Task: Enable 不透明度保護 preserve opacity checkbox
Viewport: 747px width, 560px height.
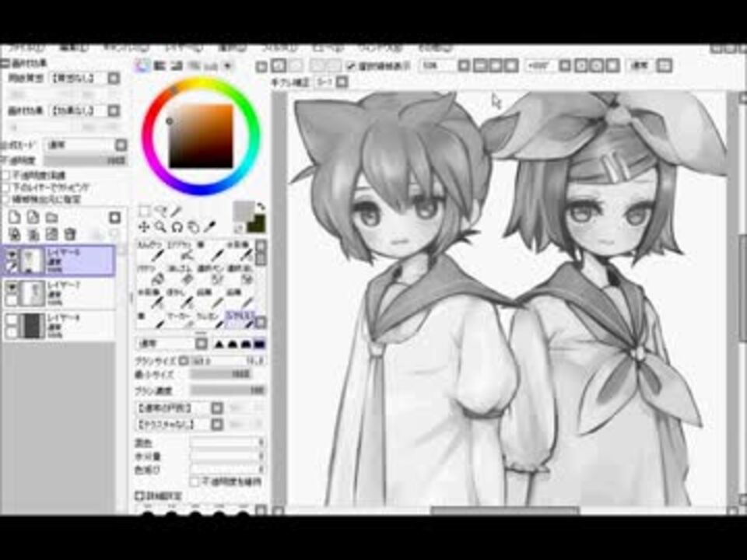Action: point(5,175)
